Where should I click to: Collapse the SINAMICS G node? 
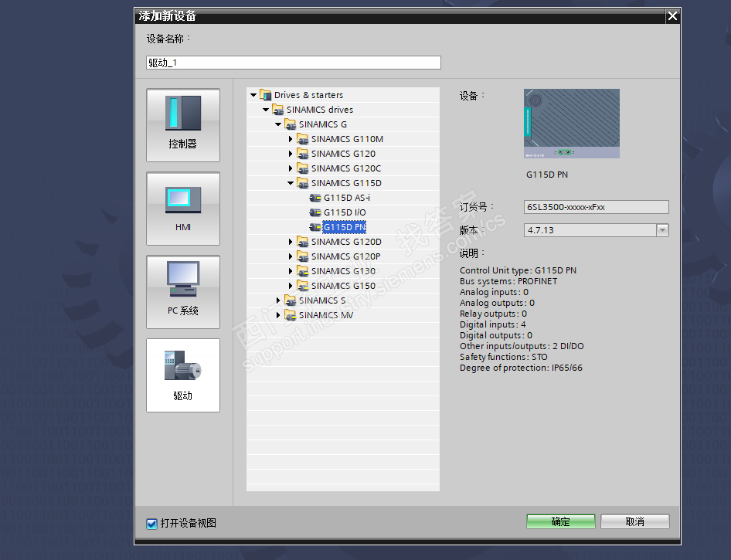click(x=278, y=124)
